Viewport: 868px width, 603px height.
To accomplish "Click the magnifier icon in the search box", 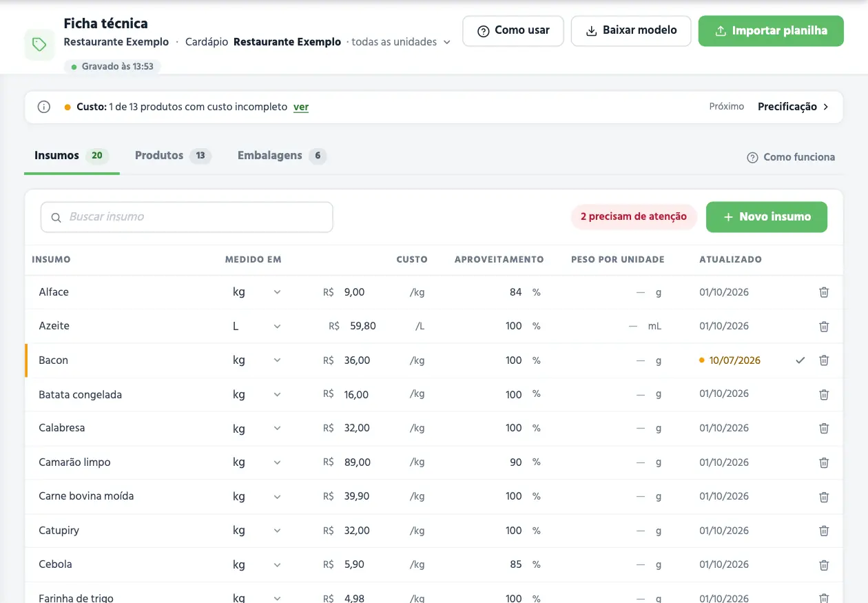I will pyautogui.click(x=56, y=217).
